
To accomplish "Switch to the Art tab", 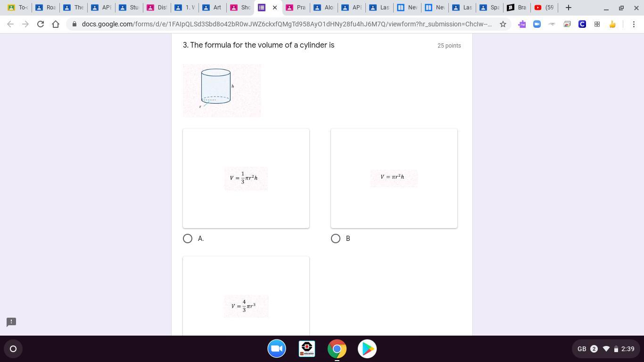I will point(212,8).
